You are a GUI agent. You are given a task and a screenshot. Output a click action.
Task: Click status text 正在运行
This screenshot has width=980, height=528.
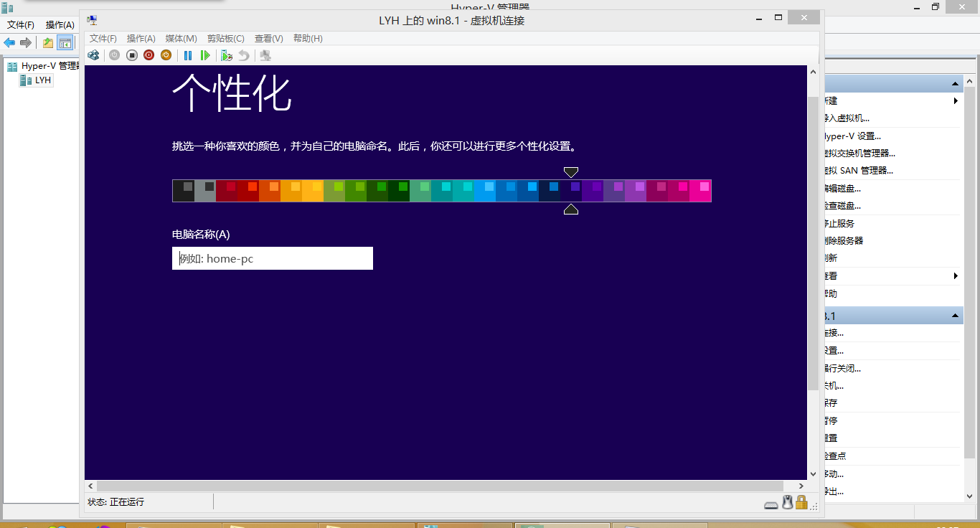[x=127, y=502]
